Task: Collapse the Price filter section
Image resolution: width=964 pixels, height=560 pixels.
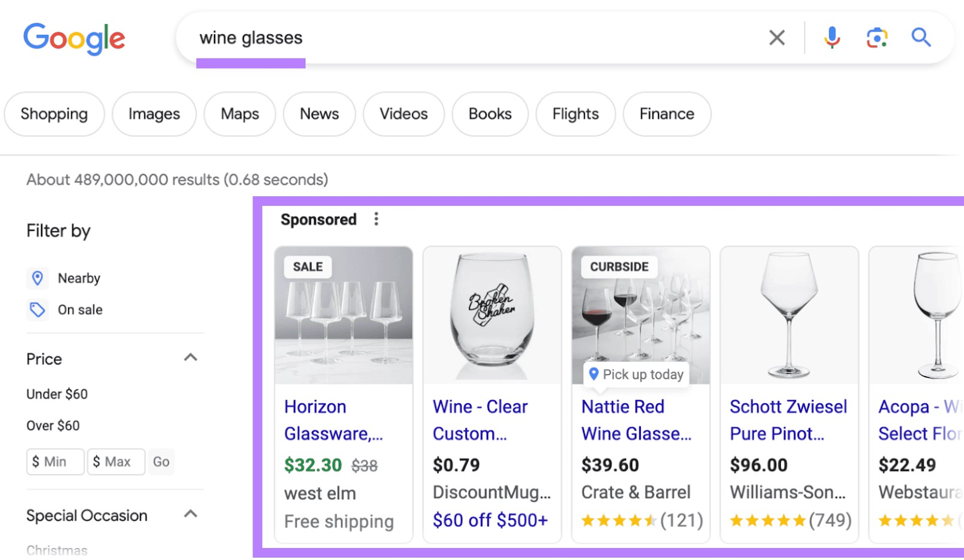Action: (x=190, y=357)
